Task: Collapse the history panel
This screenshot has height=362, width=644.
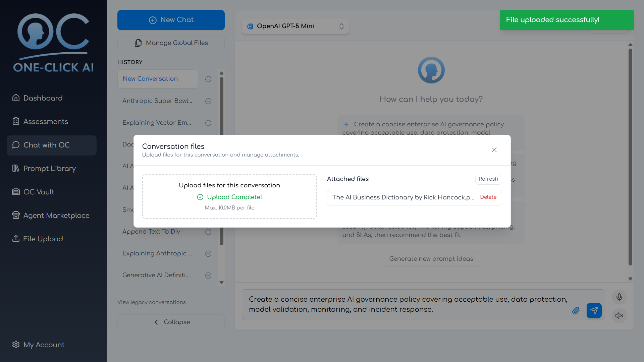Action: pos(171,322)
